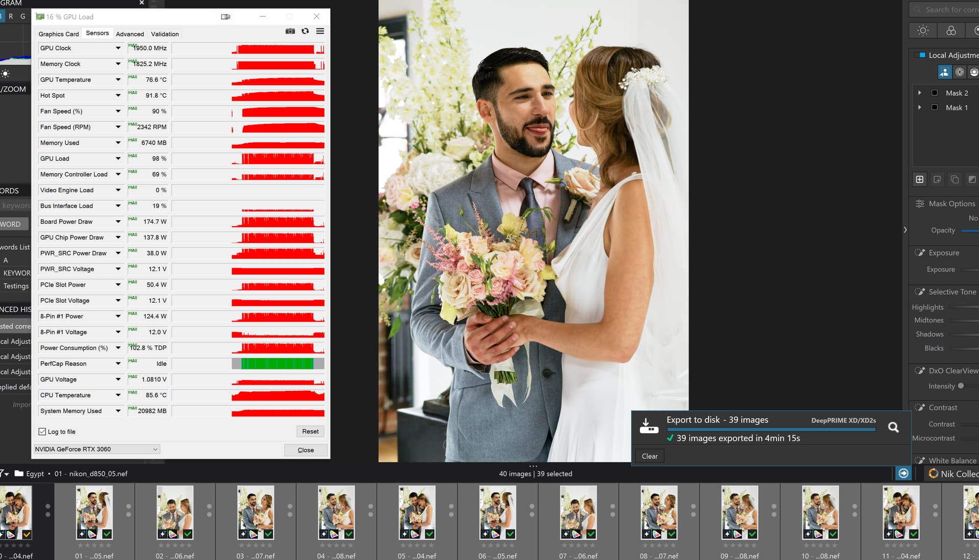
Task: Open the GPU Temperature sensor dropdown
Action: (x=118, y=79)
